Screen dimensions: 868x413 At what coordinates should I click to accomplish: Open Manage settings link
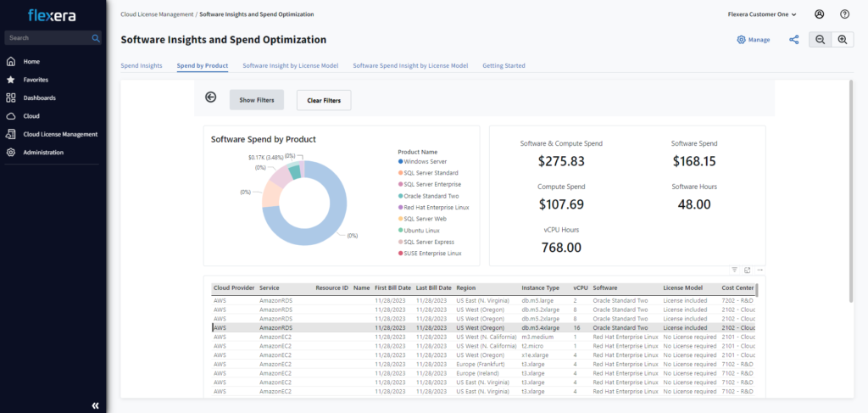754,40
